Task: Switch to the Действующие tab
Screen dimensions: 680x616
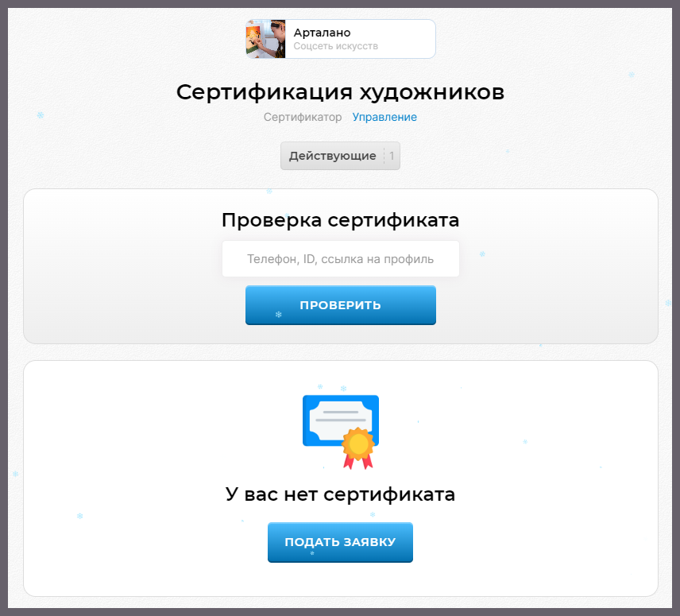Action: [332, 156]
